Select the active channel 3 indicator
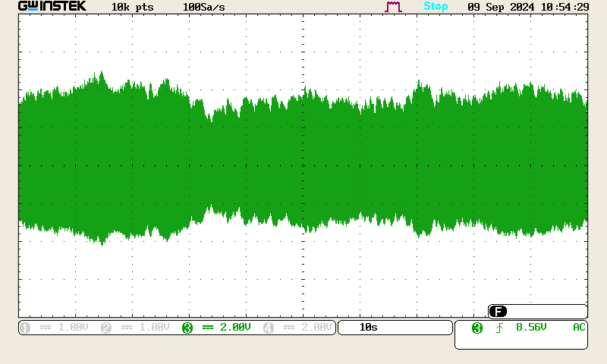Screen dimensions: 607x364 187,328
